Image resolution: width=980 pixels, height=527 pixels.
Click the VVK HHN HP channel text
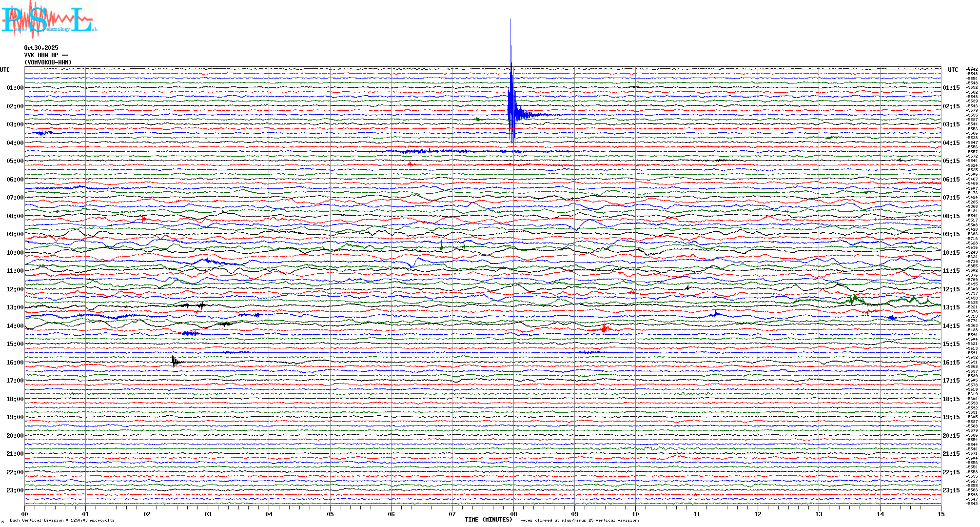[46, 55]
